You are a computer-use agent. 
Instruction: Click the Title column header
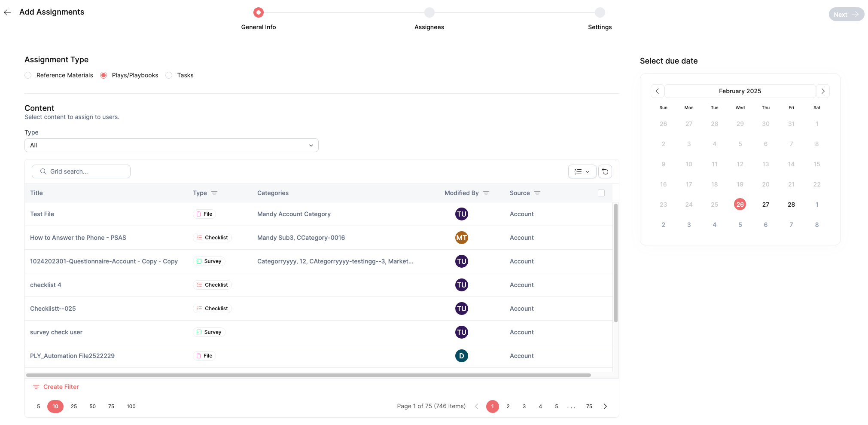pyautogui.click(x=37, y=193)
